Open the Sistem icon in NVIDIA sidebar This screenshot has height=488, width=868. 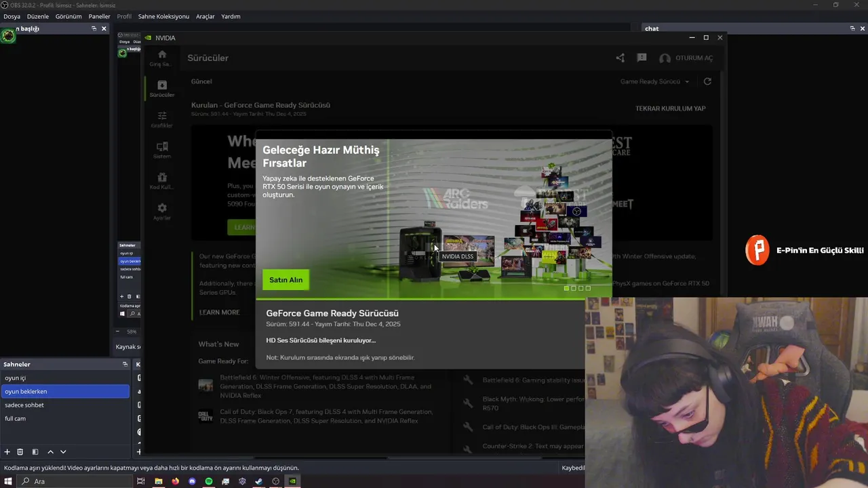[162, 146]
